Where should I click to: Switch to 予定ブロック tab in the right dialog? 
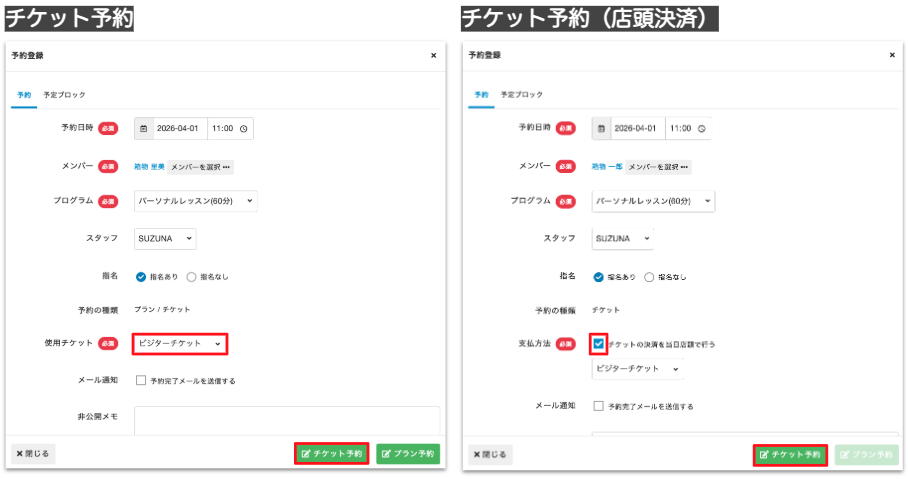522,95
